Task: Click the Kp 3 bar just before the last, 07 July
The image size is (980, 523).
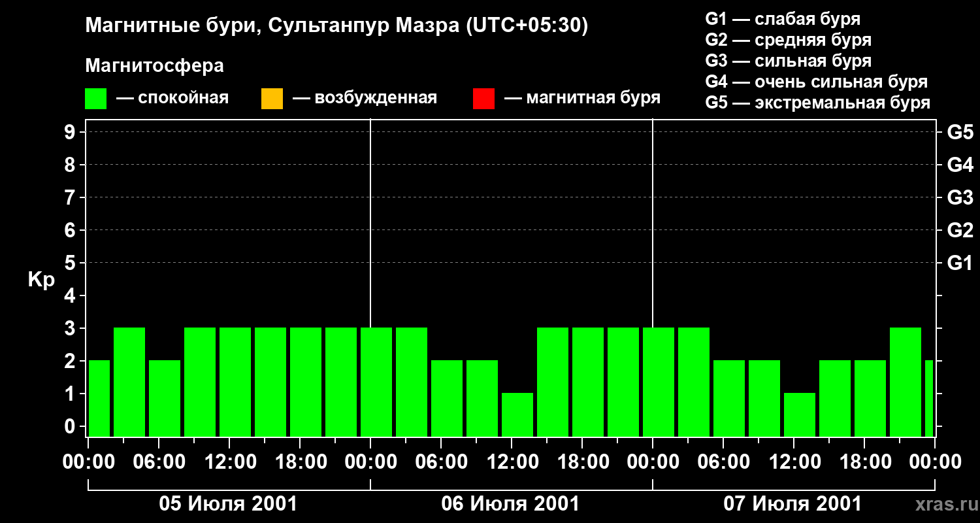Action: tap(906, 382)
